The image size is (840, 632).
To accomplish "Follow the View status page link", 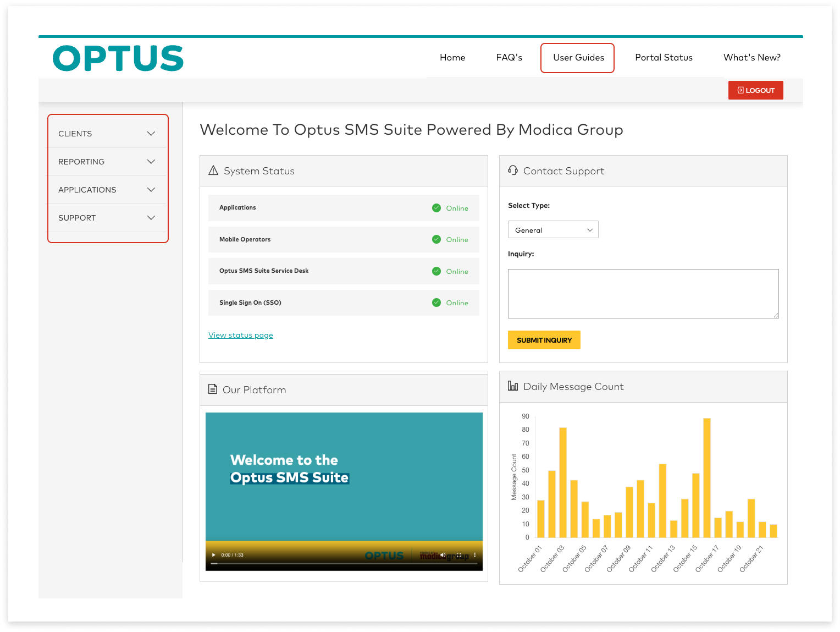I will click(x=241, y=335).
